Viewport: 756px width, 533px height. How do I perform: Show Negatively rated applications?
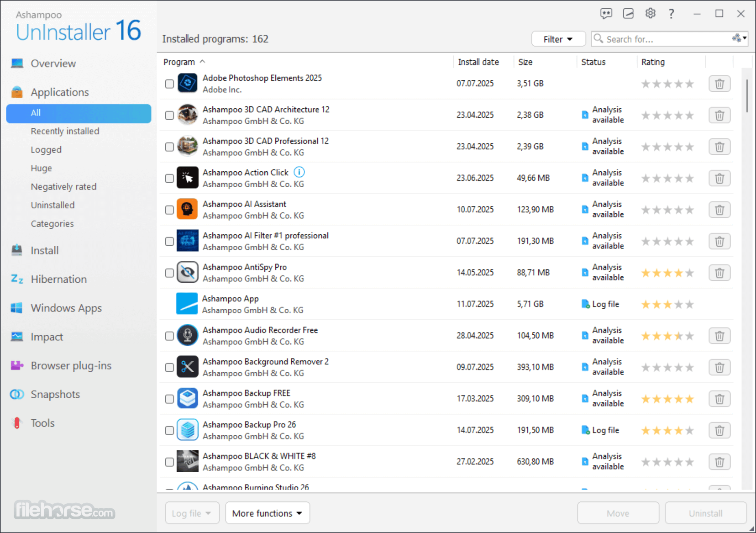click(x=63, y=187)
